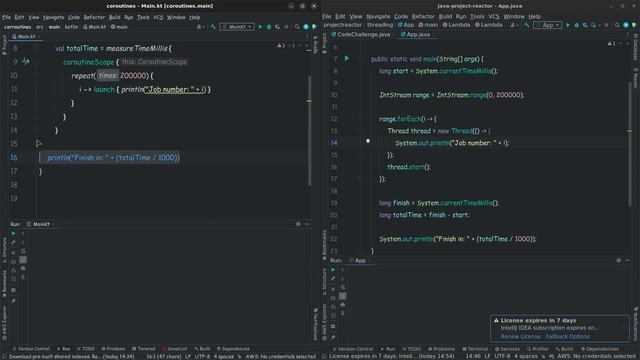Image resolution: width=640 pixels, height=360 pixels.
Task: Open Search Everywhere in java-project-reactor window
Action: pyautogui.click(x=617, y=25)
